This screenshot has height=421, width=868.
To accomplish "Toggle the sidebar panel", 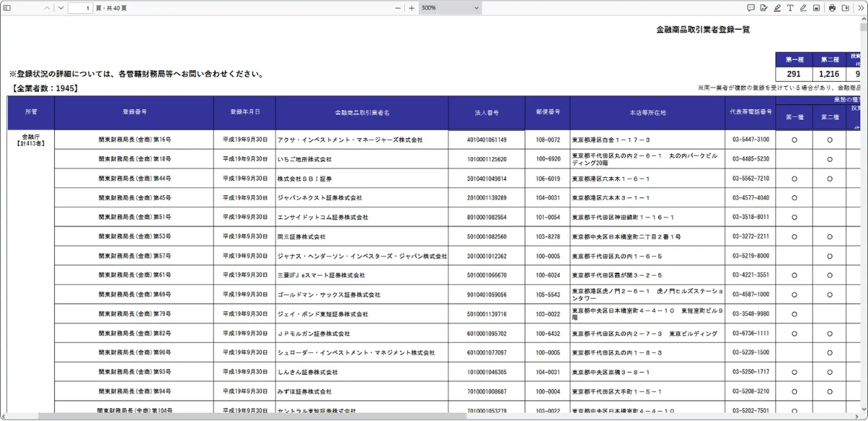I will point(7,8).
